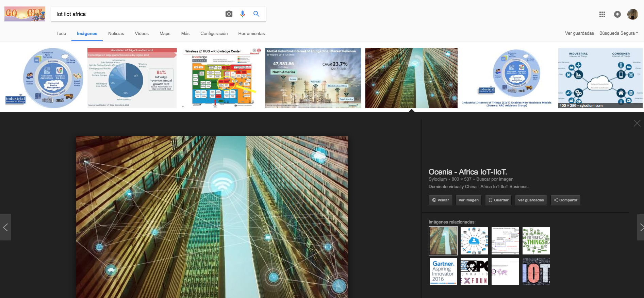This screenshot has height=298, width=644.
Task: Close the image preview panel
Action: click(637, 123)
